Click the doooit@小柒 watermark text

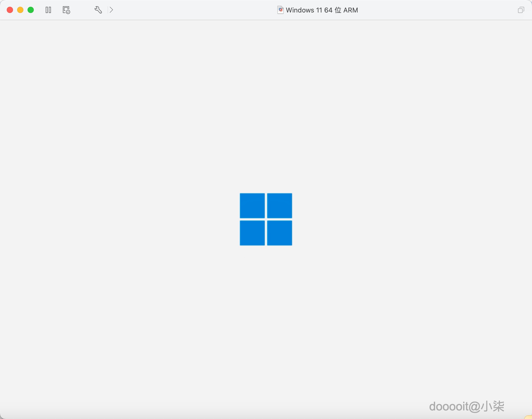467,406
